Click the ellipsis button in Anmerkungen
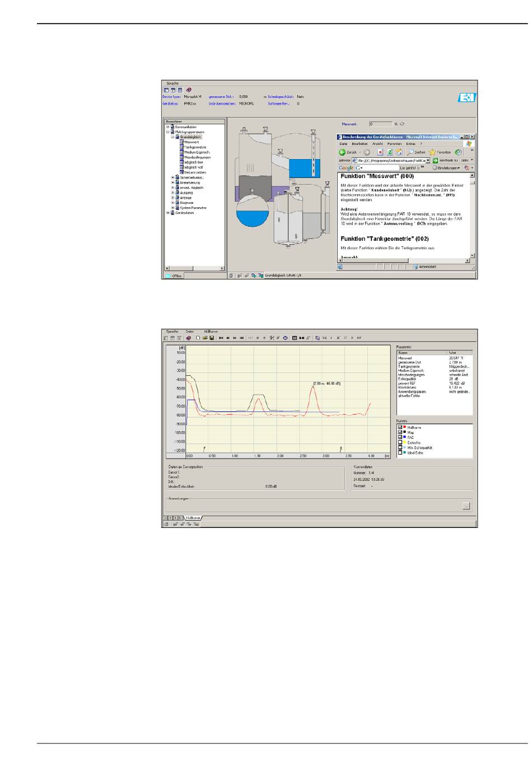Image resolution: width=532 pixels, height=767 pixels. click(x=466, y=506)
